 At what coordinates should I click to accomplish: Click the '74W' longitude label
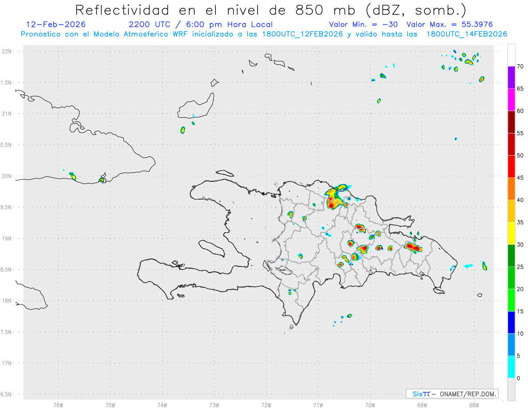coord(162,405)
